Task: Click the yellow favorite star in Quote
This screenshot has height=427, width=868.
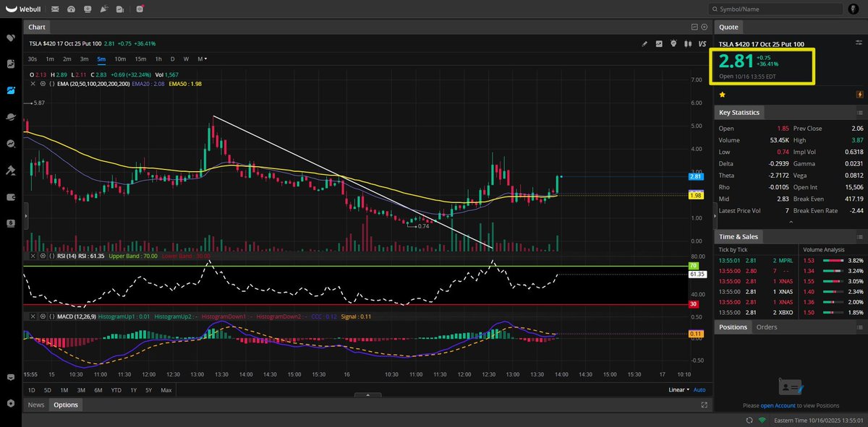Action: coord(722,95)
